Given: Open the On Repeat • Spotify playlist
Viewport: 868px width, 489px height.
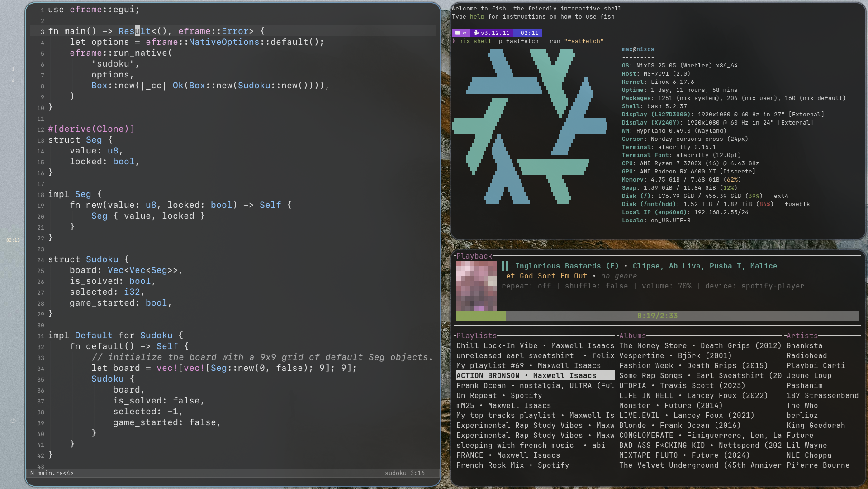Looking at the screenshot, I should tap(535, 395).
